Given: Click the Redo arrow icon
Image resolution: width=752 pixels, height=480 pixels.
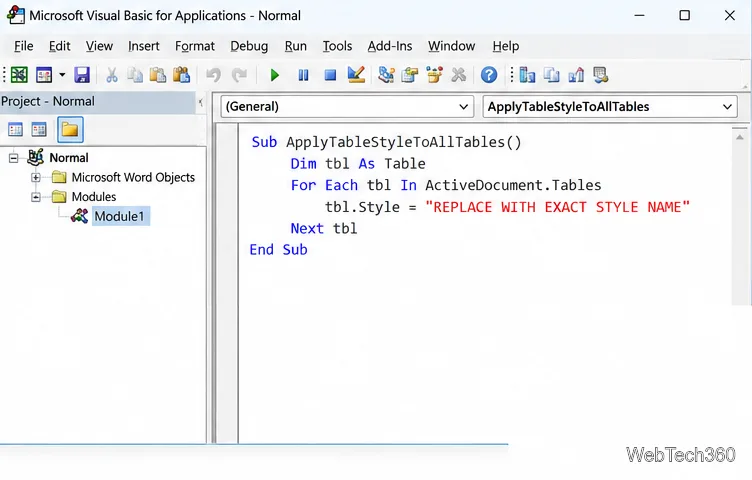Looking at the screenshot, I should tap(239, 75).
